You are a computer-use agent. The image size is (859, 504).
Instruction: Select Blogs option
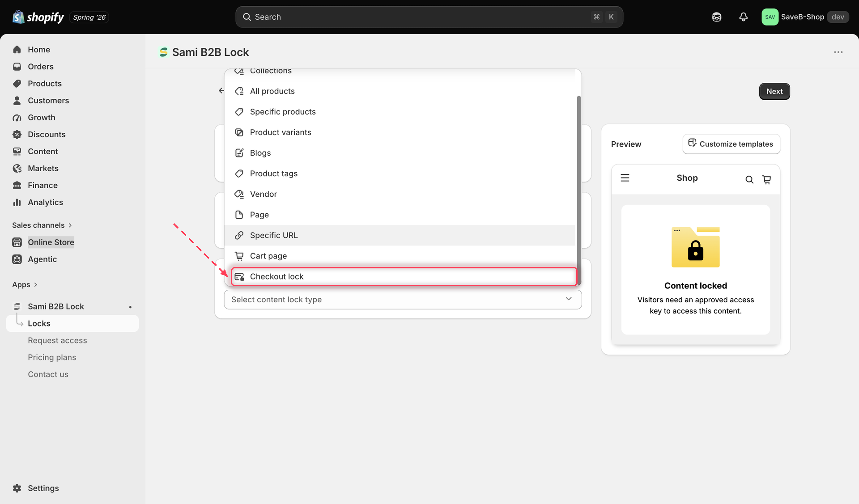click(x=400, y=153)
